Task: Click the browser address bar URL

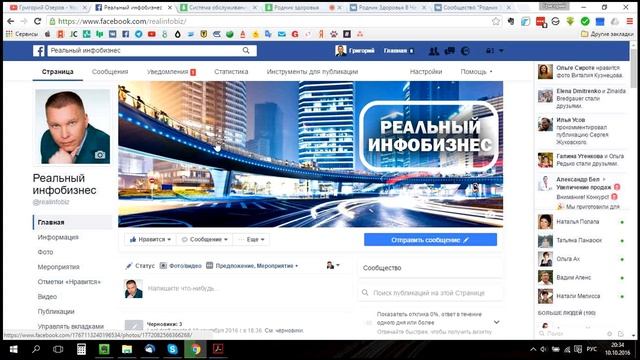Action: pos(122,21)
